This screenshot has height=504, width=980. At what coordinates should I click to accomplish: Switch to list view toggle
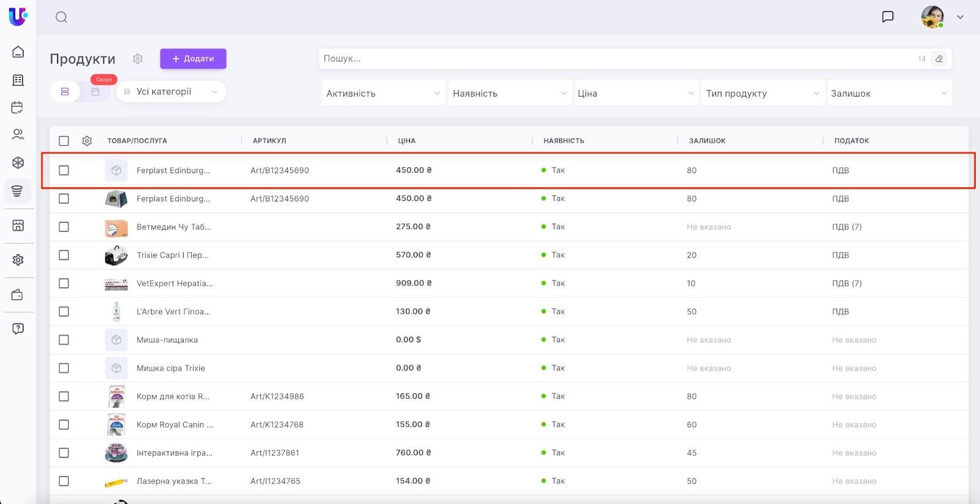point(65,92)
